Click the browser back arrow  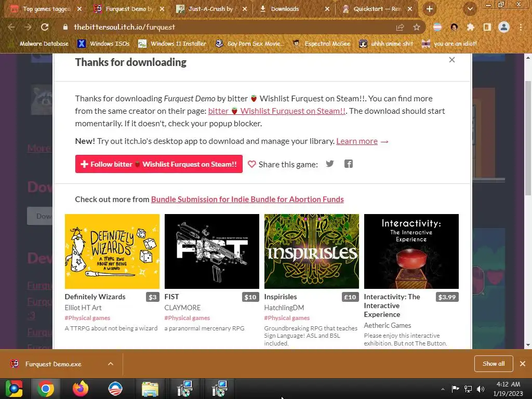[11, 27]
